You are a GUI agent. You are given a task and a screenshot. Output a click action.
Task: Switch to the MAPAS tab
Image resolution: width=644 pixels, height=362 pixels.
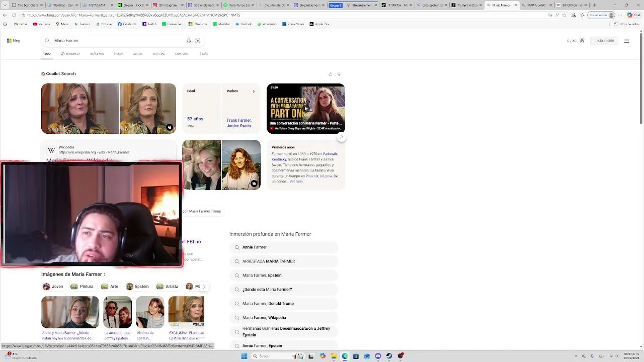tap(138, 54)
